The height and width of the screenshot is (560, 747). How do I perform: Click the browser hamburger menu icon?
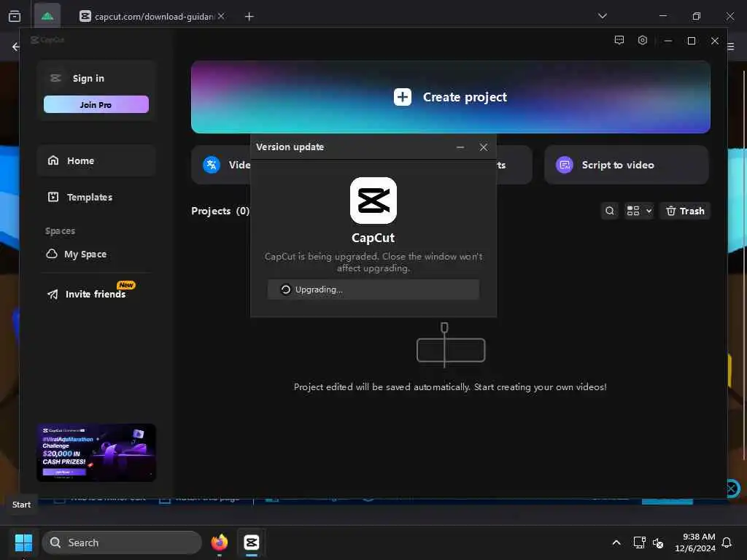click(731, 47)
